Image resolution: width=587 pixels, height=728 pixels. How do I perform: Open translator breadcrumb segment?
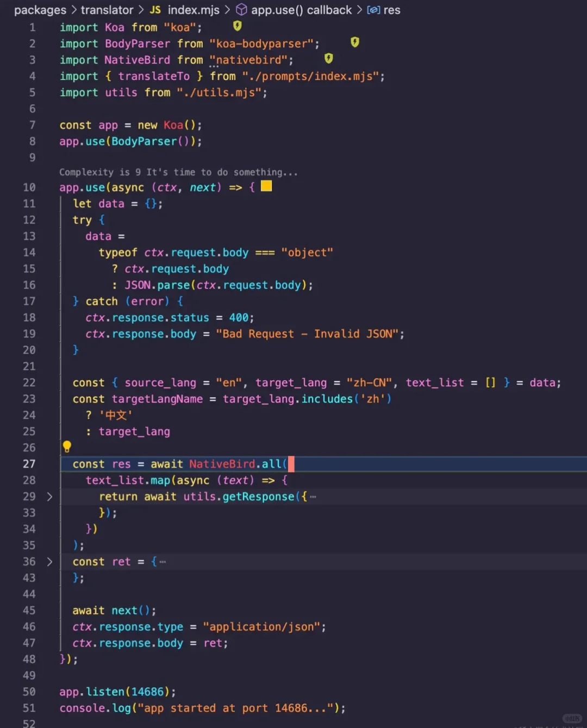pos(107,10)
